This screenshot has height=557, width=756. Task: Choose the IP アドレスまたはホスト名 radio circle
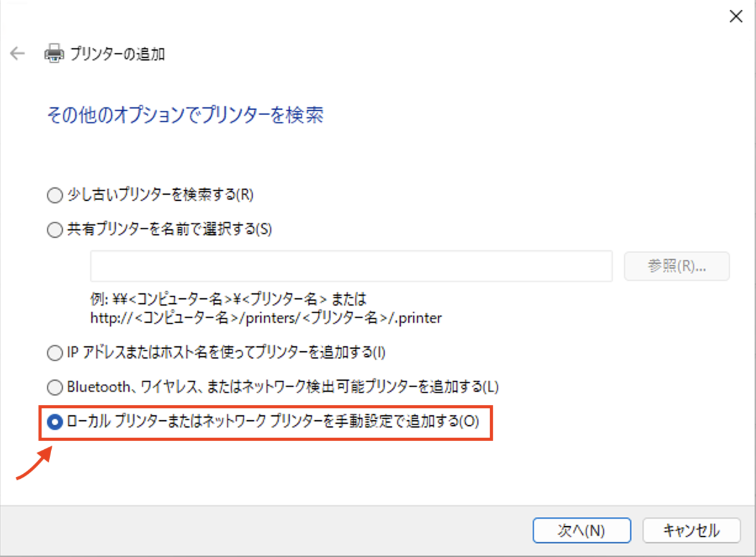(55, 353)
